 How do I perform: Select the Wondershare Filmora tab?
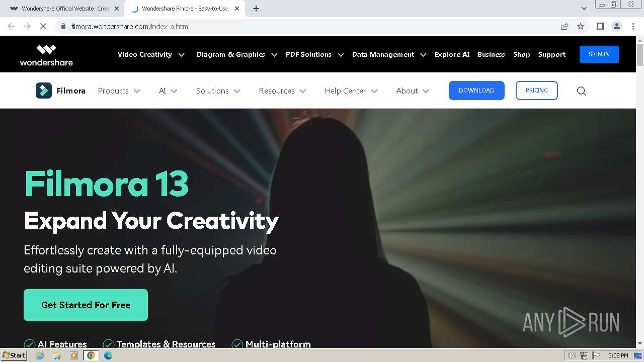coord(184,9)
